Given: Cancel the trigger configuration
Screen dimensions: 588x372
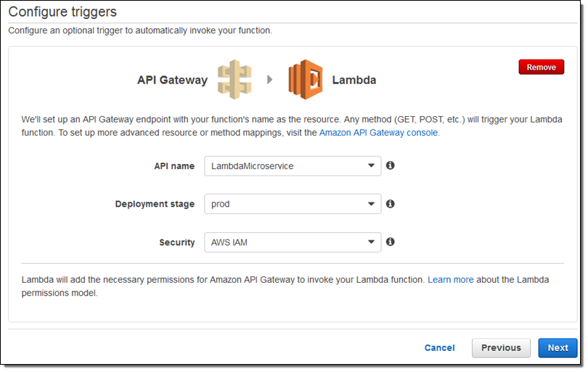Looking at the screenshot, I should pos(439,348).
